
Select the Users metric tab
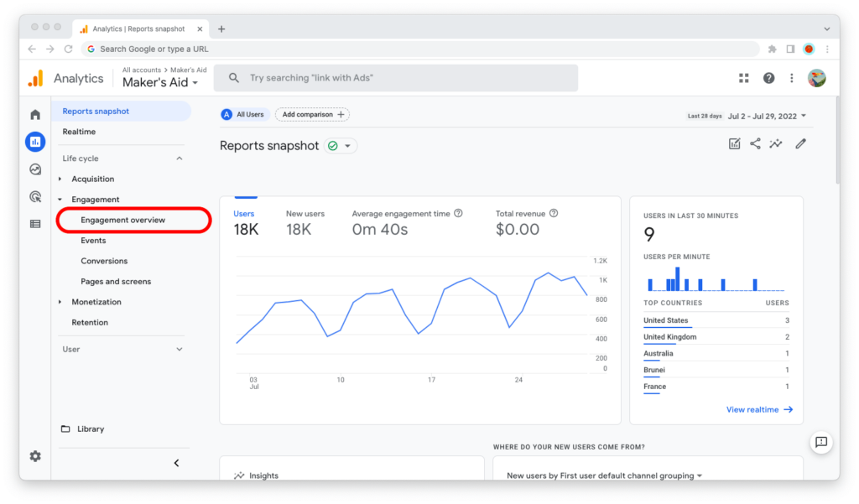pos(246,224)
